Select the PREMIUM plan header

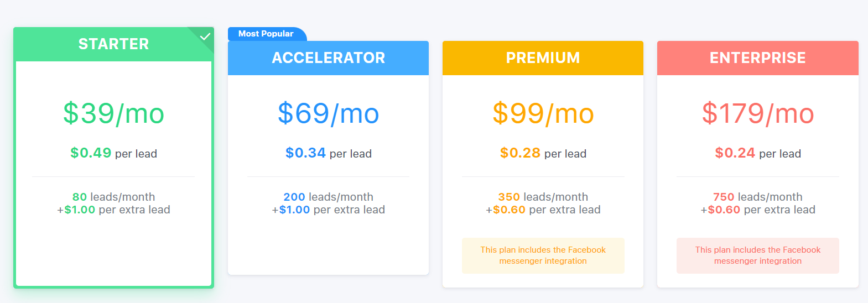(543, 58)
